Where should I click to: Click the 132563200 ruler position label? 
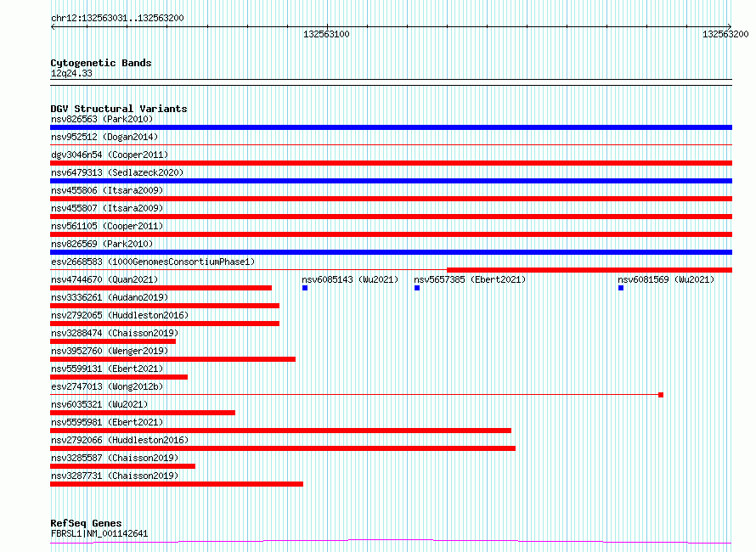(725, 34)
